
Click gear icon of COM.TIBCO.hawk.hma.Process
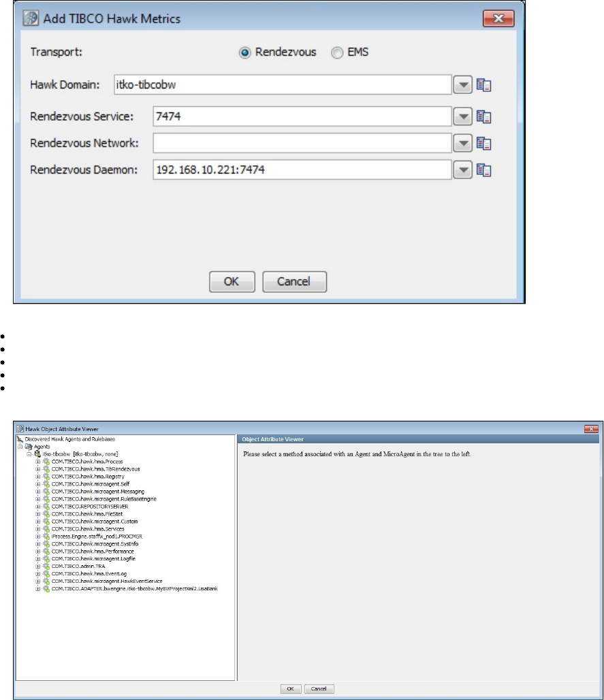(46, 462)
